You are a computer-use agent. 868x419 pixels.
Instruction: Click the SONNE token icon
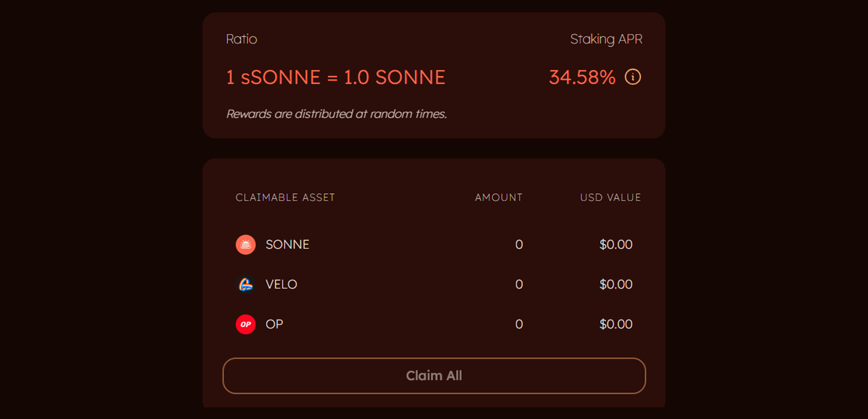click(245, 245)
